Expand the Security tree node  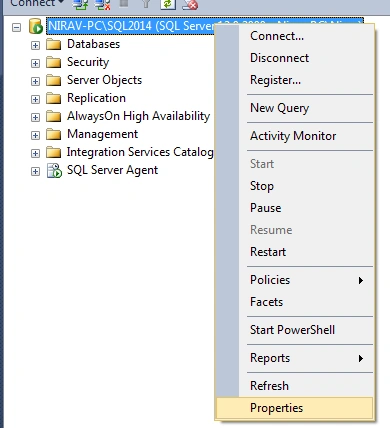pyautogui.click(x=35, y=63)
